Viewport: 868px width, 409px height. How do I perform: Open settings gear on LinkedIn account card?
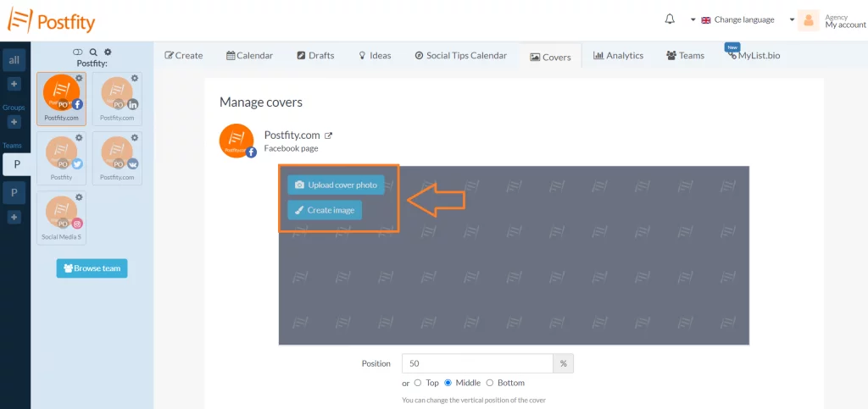click(135, 79)
